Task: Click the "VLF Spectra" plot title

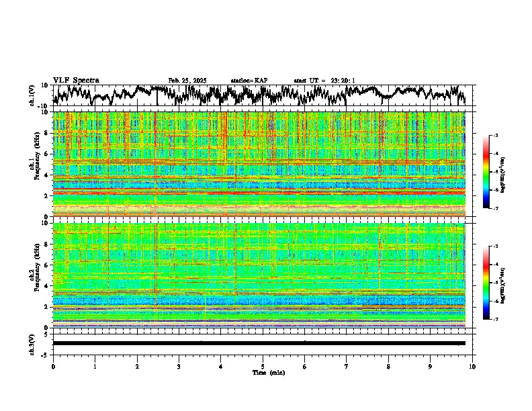Action: pos(76,81)
